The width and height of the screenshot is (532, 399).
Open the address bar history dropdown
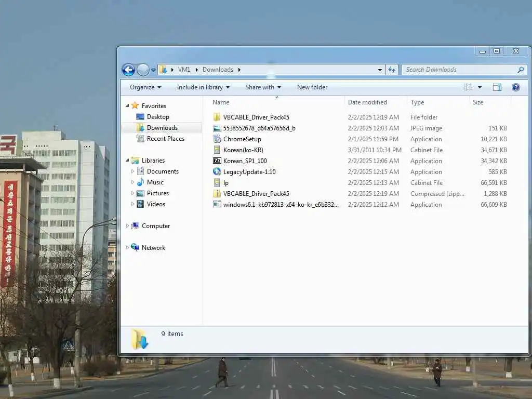pos(380,70)
